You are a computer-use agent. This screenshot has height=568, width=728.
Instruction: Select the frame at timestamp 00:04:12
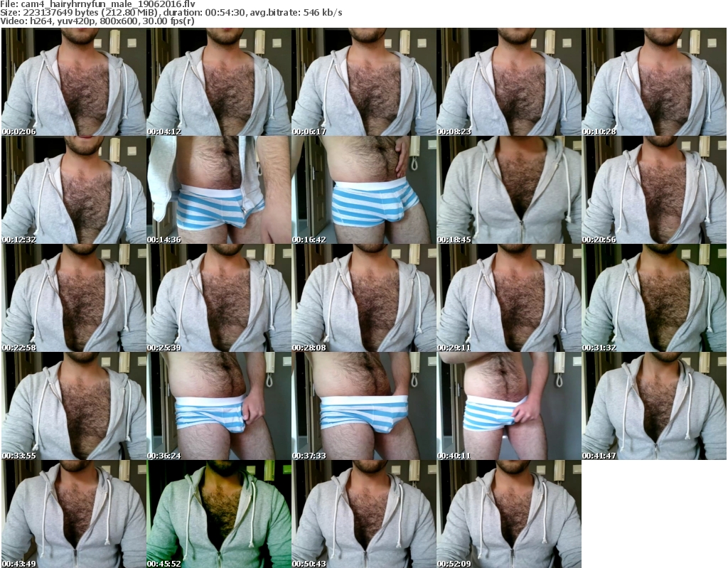219,82
